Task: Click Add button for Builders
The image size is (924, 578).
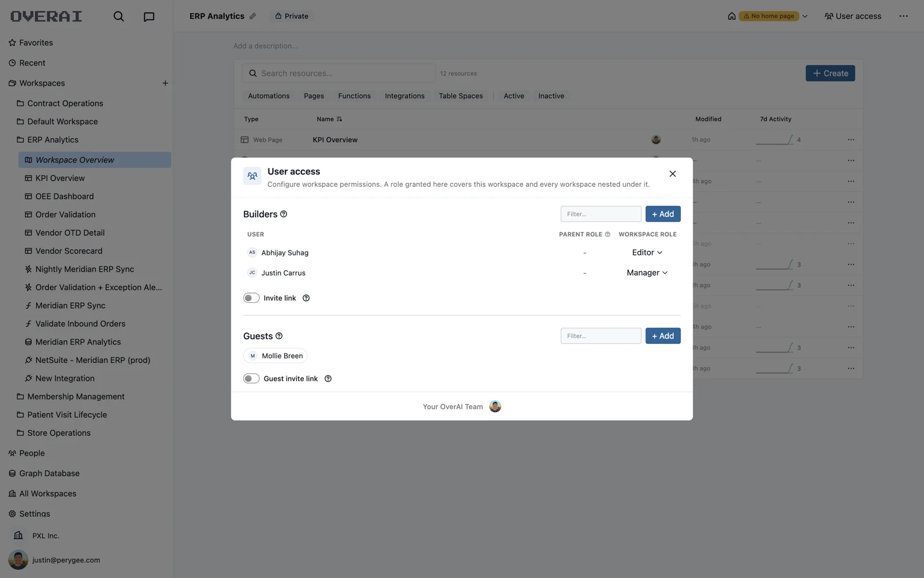Action: [662, 214]
